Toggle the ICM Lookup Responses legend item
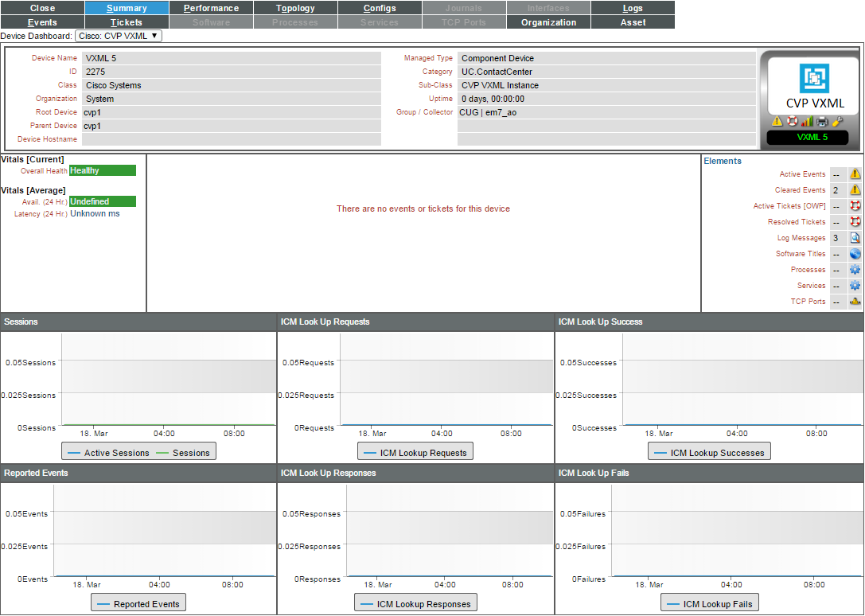Image resolution: width=865 pixels, height=616 pixels. (x=415, y=604)
